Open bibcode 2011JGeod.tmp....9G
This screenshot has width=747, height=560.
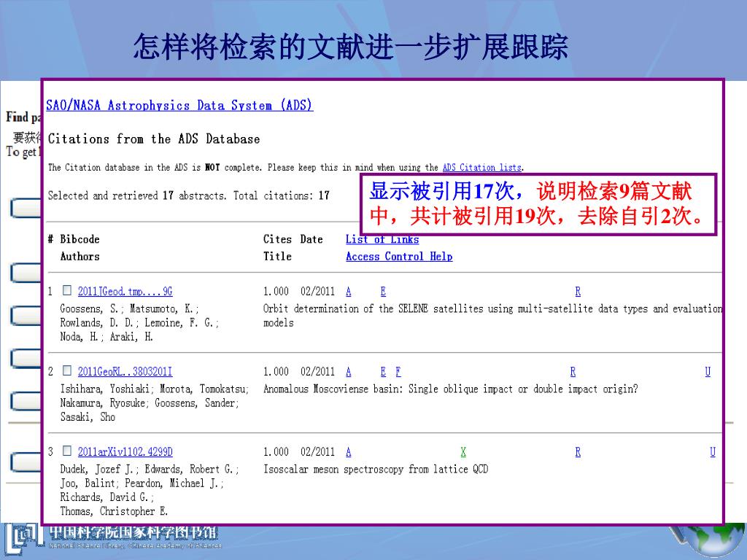pyautogui.click(x=125, y=292)
